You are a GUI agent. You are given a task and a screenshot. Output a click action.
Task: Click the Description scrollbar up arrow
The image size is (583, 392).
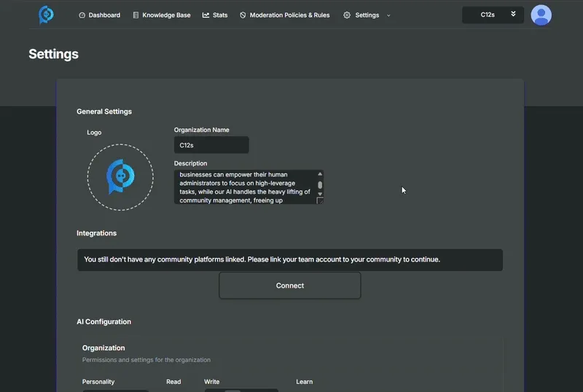[320, 174]
